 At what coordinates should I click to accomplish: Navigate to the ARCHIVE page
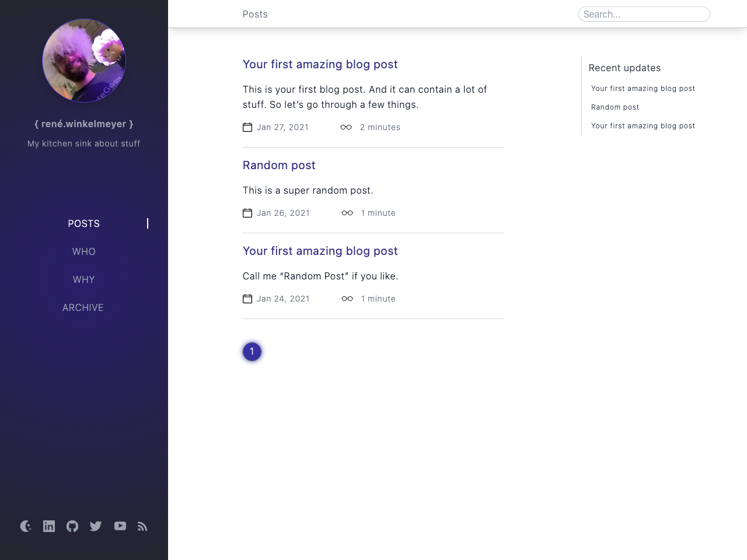[83, 307]
